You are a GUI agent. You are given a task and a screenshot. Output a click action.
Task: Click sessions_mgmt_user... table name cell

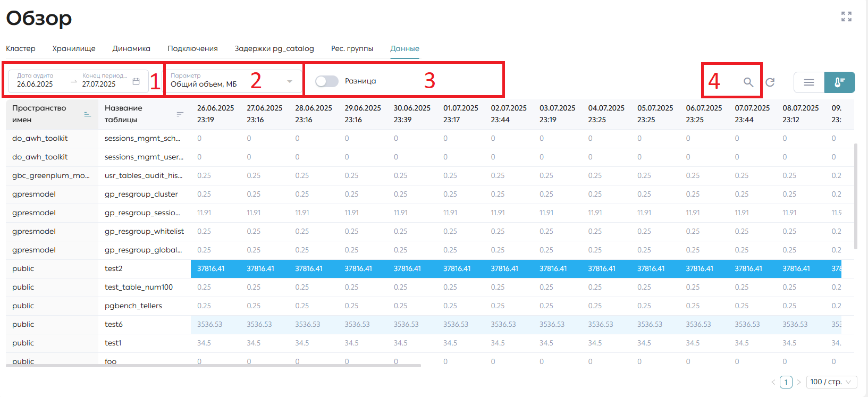pyautogui.click(x=144, y=157)
